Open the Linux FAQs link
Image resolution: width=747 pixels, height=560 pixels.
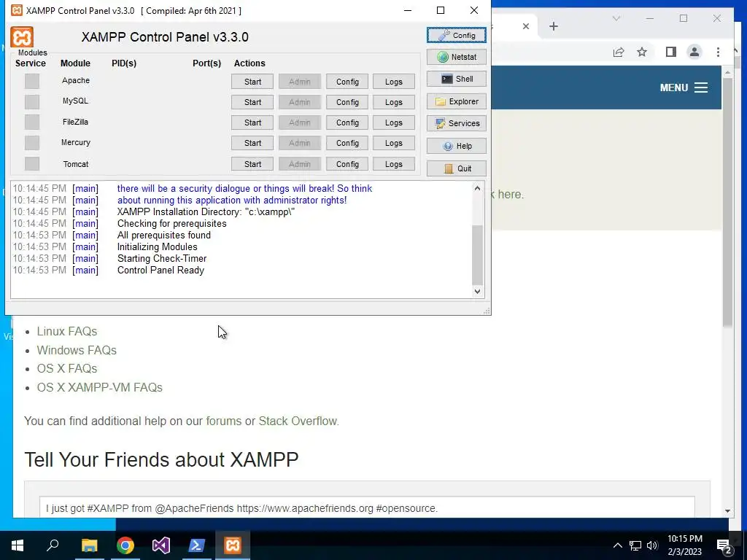pos(66,332)
